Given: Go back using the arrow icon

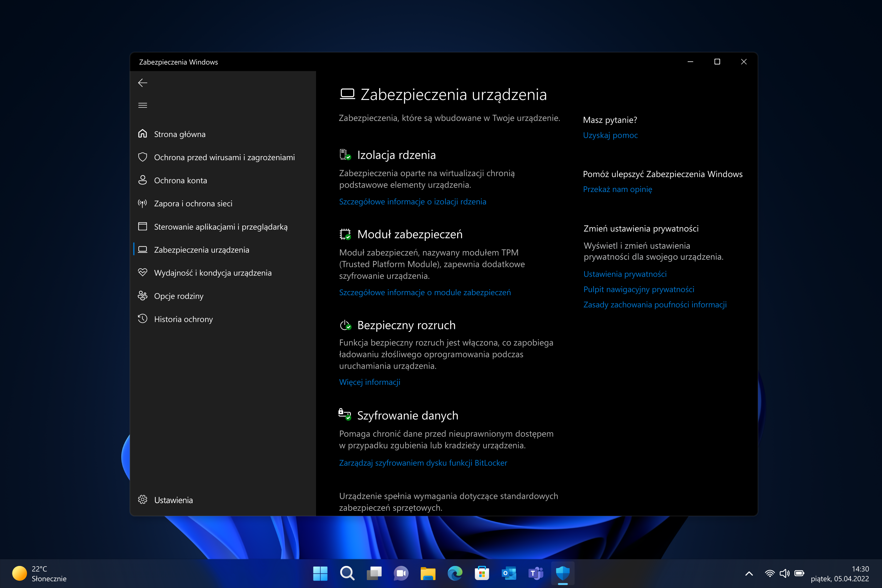Looking at the screenshot, I should [x=143, y=83].
